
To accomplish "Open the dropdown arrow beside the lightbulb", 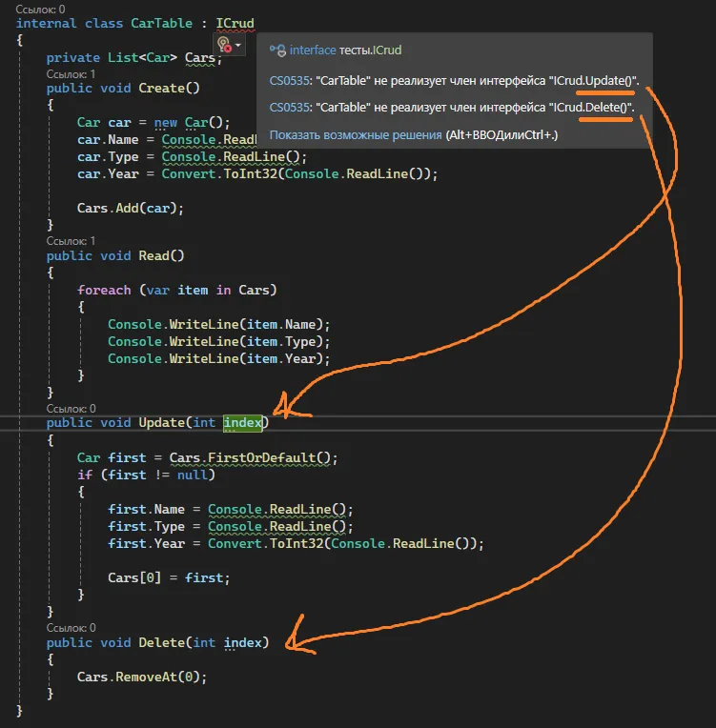I will click(x=238, y=45).
